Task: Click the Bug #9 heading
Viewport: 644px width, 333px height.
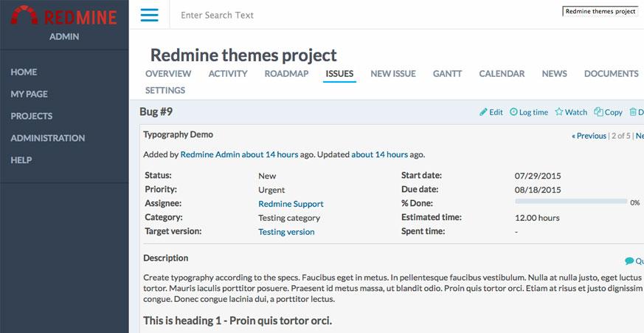Action: point(156,111)
